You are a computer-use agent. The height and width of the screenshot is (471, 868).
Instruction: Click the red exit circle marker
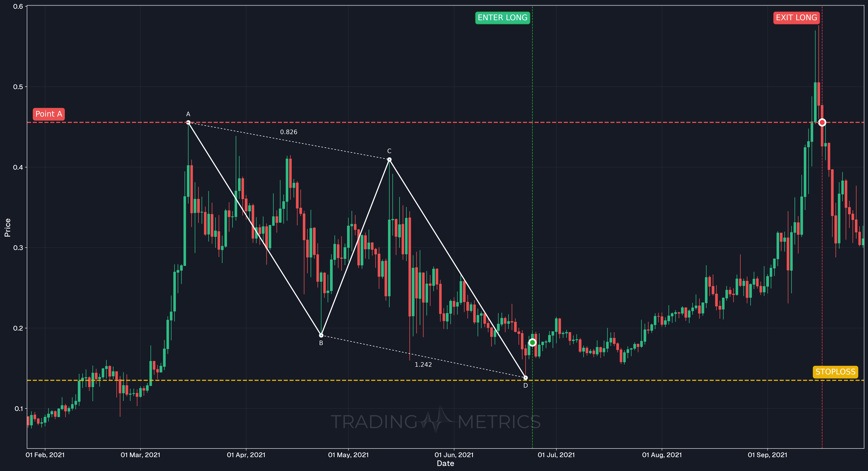pyautogui.click(x=822, y=122)
